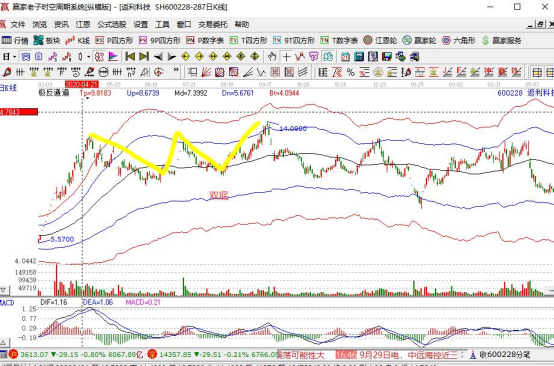Toggle the crosshair cursor tool
The width and height of the screenshot is (554, 366).
click(x=286, y=57)
